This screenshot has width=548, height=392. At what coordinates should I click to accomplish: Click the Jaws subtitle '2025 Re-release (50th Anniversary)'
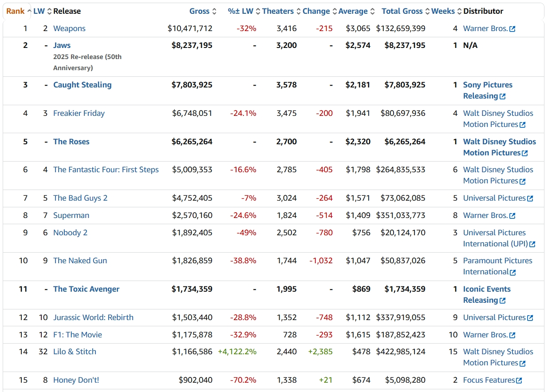(87, 63)
